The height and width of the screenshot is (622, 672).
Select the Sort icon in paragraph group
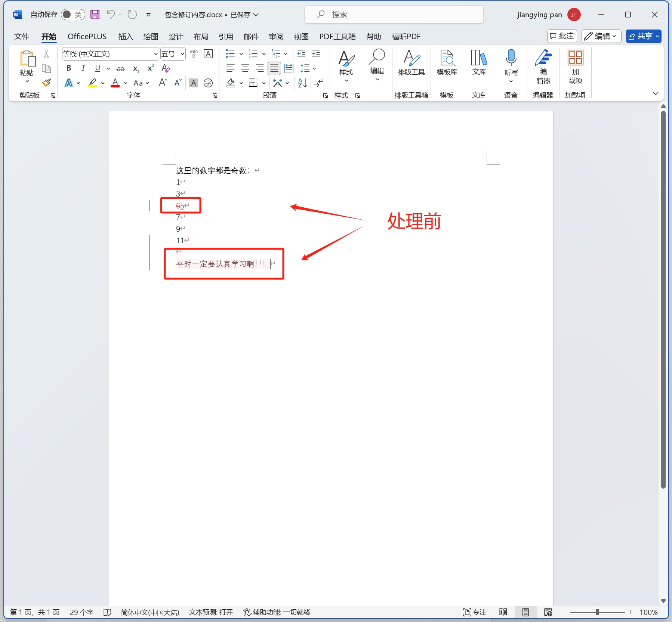(302, 83)
